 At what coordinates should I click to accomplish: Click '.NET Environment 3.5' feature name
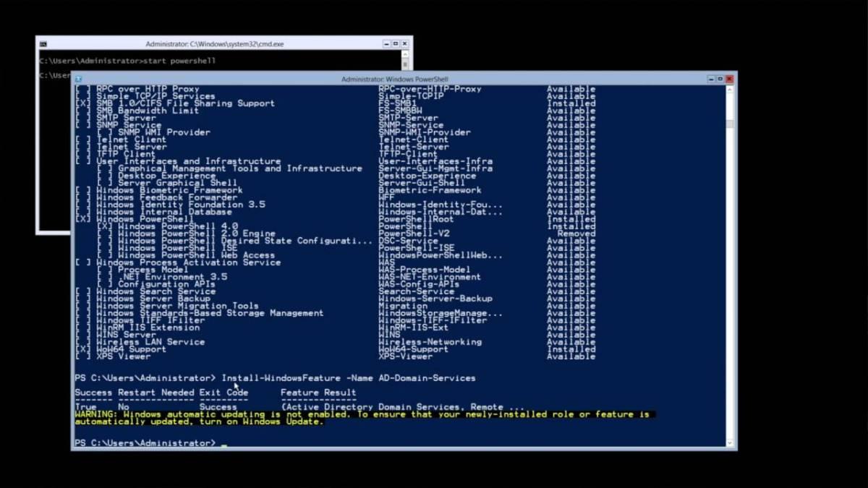click(172, 277)
